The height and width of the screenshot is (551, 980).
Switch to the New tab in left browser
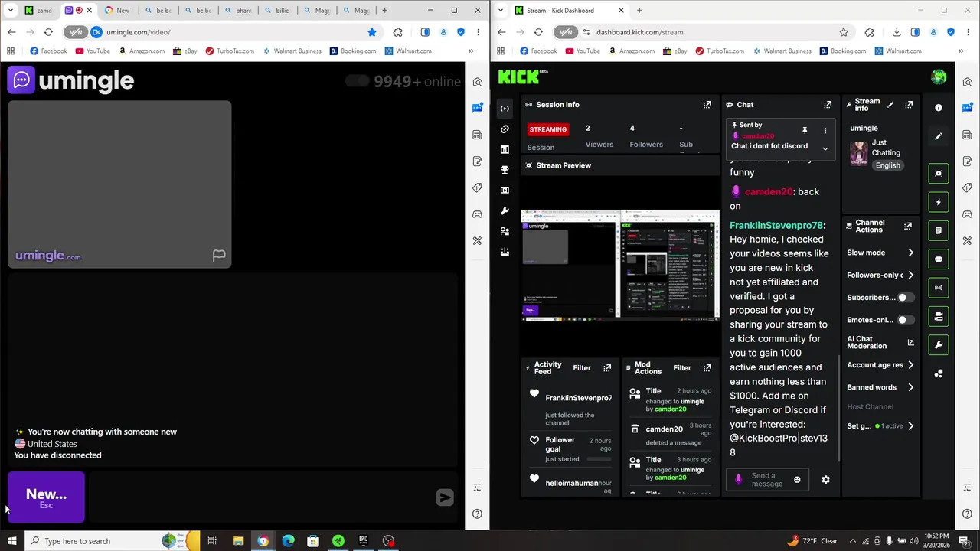(x=117, y=11)
